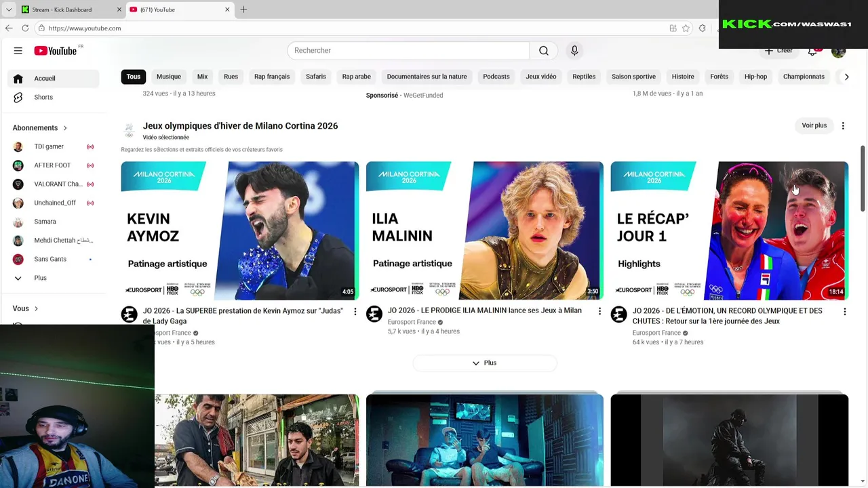Show next category chips with right arrow

click(x=846, y=77)
